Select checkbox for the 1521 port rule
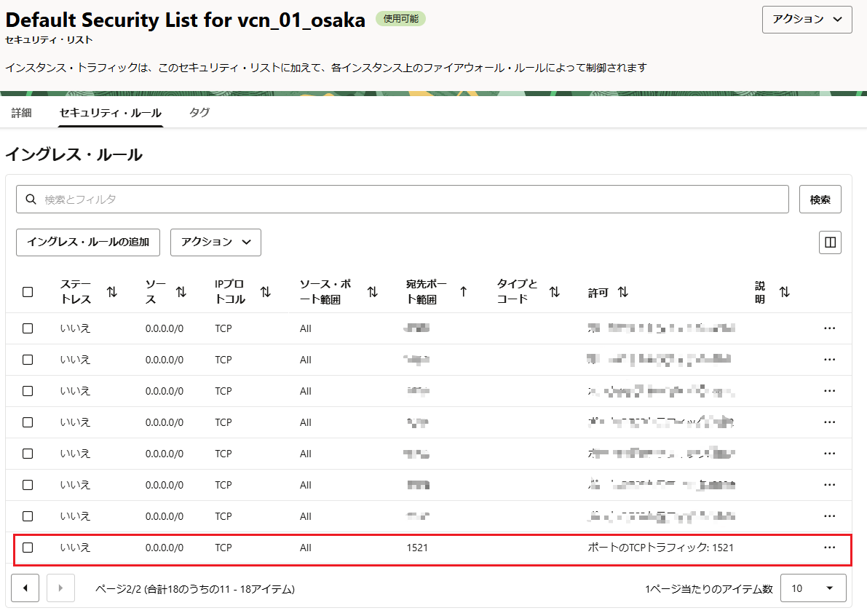Viewport: 867px width, 616px height. (28, 548)
